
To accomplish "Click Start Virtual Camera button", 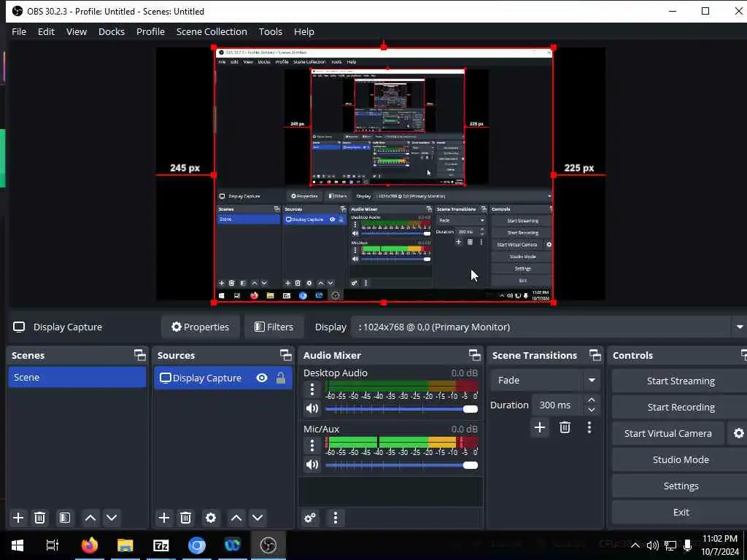I will 668,433.
